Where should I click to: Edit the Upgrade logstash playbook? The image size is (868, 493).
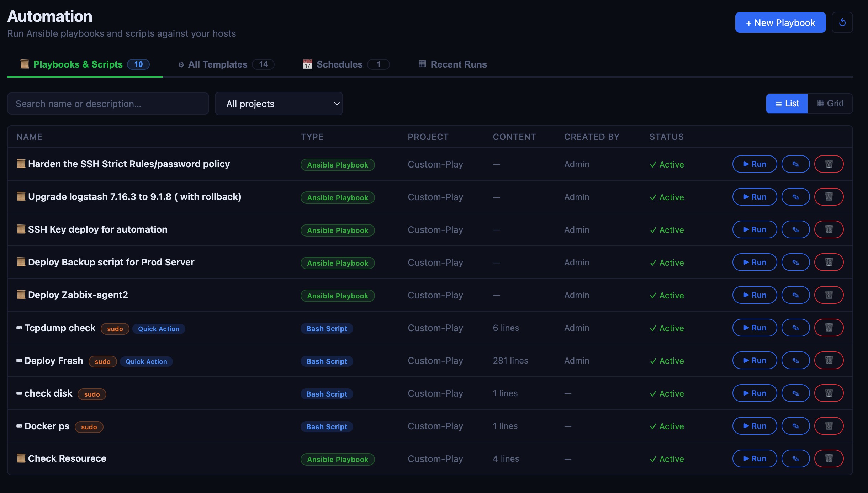795,197
